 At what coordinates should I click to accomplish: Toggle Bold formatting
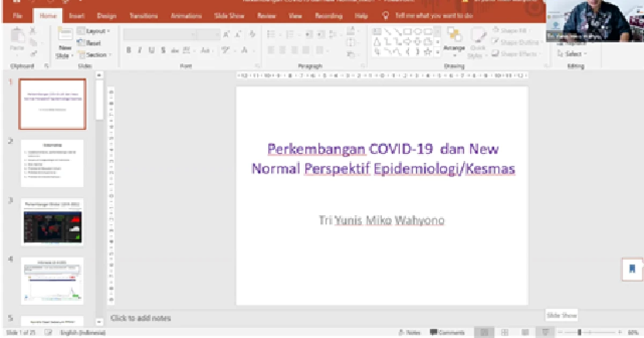pyautogui.click(x=129, y=50)
